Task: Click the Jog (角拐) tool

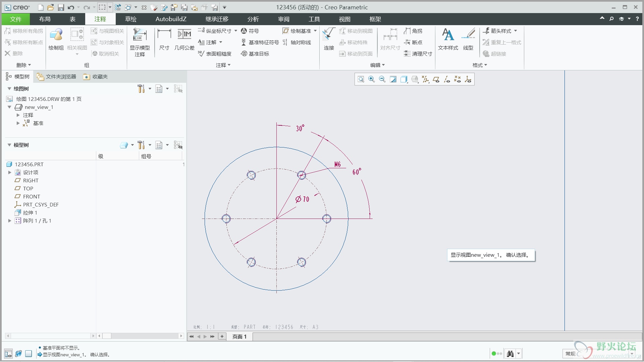Action: [x=413, y=31]
